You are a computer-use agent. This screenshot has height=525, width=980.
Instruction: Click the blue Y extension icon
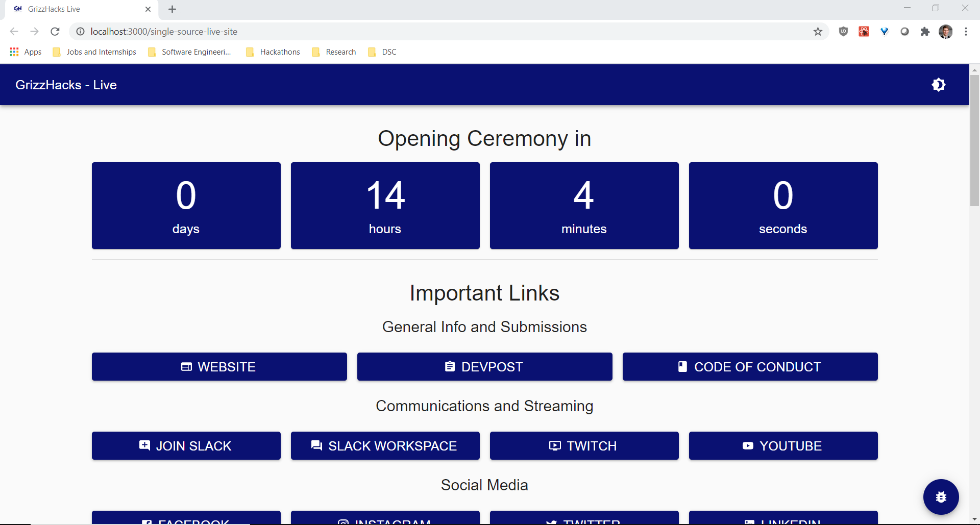pyautogui.click(x=884, y=32)
